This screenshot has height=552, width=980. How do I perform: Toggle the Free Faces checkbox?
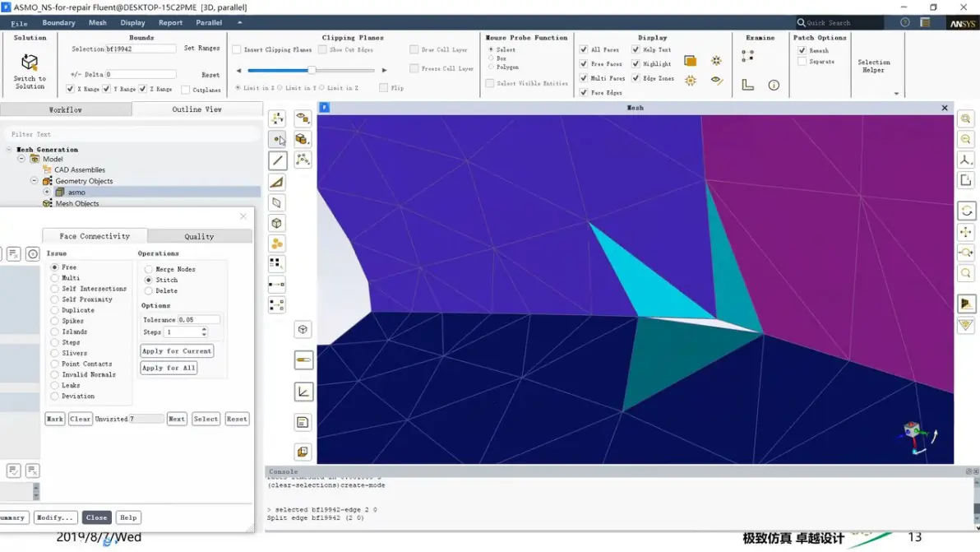(583, 64)
